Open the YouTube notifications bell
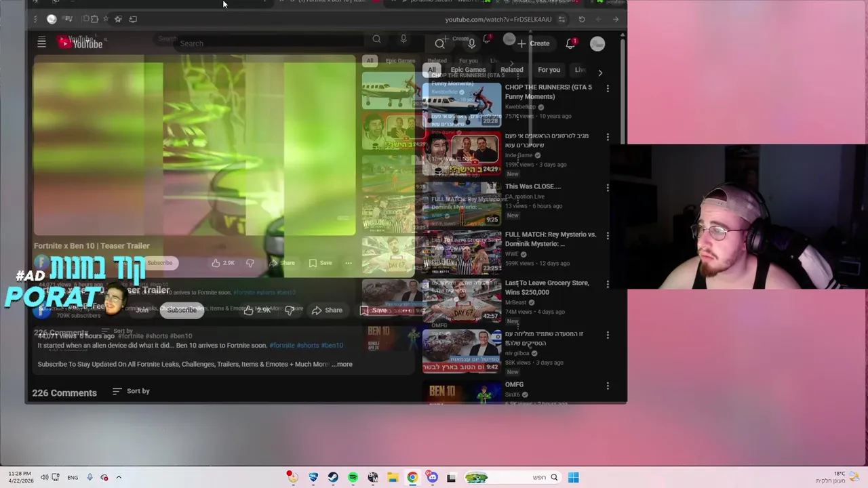The image size is (868, 488). point(570,43)
